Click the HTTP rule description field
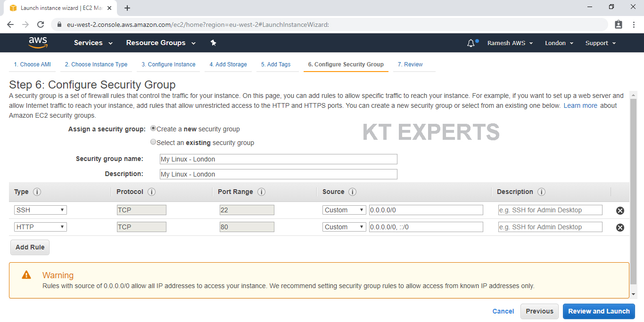 click(x=550, y=227)
